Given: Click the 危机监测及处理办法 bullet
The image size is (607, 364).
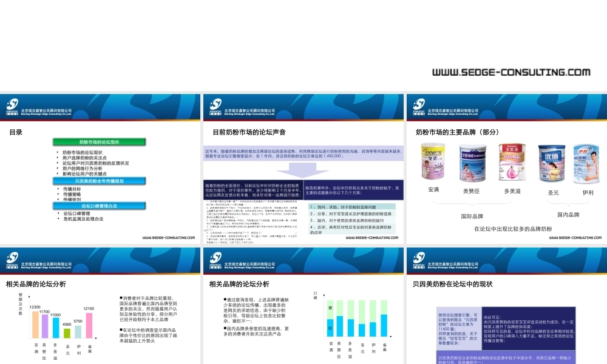Looking at the screenshot, I should click(x=83, y=219).
